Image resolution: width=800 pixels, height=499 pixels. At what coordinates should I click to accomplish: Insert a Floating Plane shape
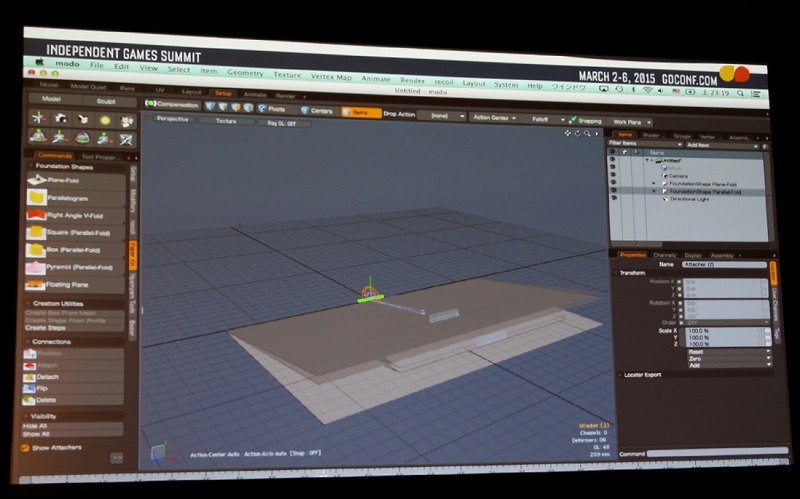click(76, 285)
